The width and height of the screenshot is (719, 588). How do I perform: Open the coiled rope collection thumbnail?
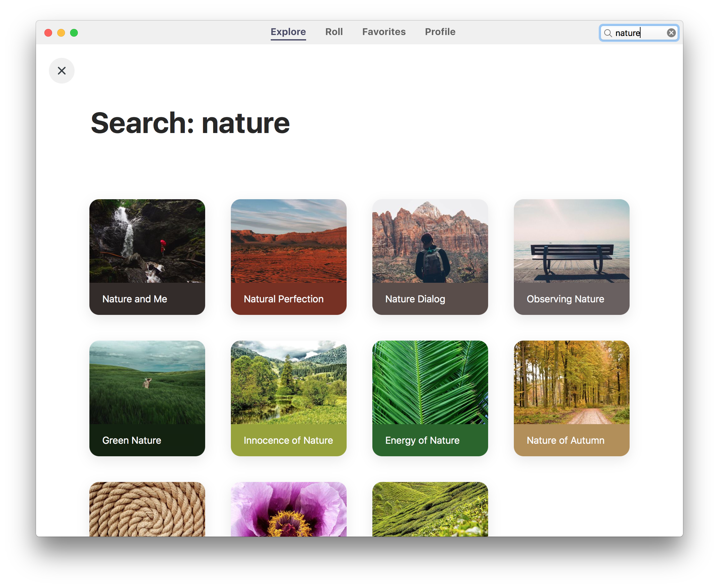[147, 509]
